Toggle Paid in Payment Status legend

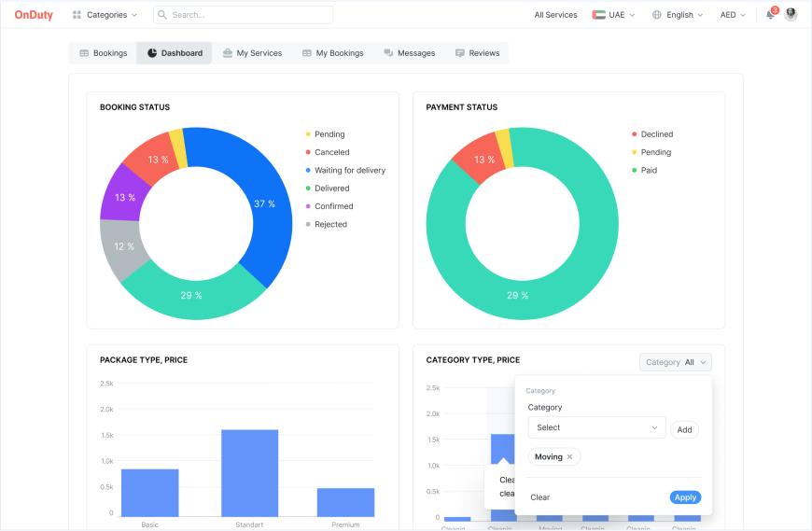click(644, 170)
